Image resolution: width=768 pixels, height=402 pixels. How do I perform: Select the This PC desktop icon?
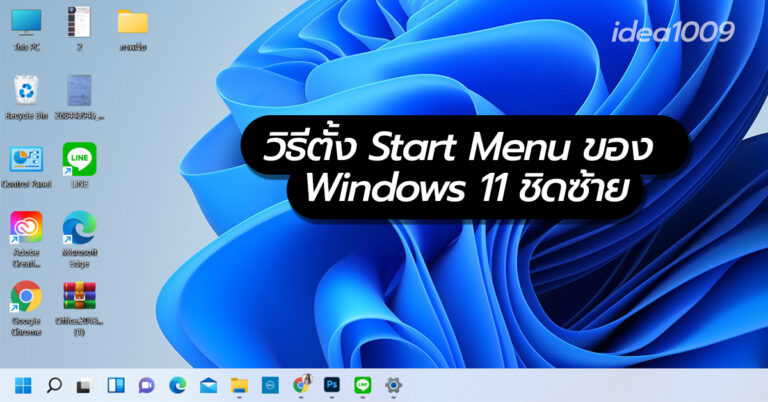point(26,23)
